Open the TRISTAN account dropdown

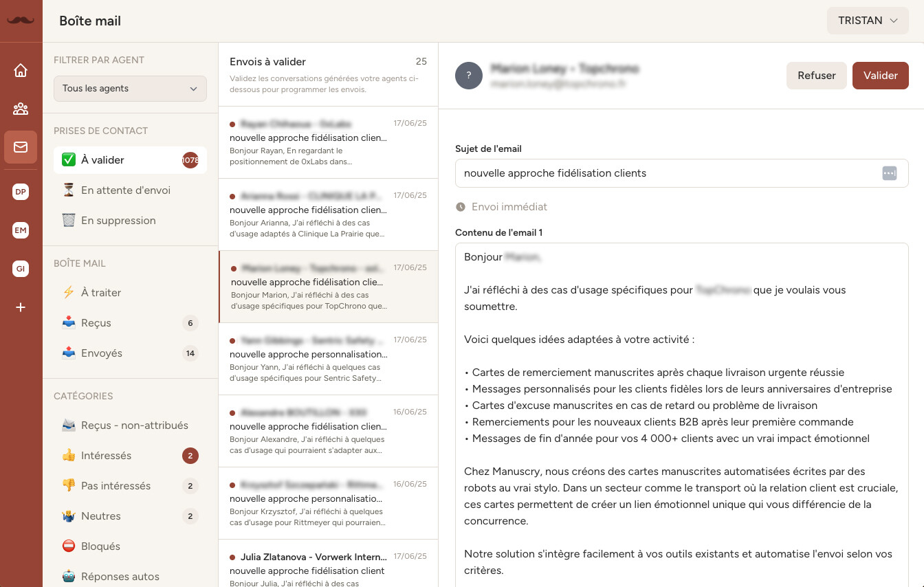[x=868, y=21]
